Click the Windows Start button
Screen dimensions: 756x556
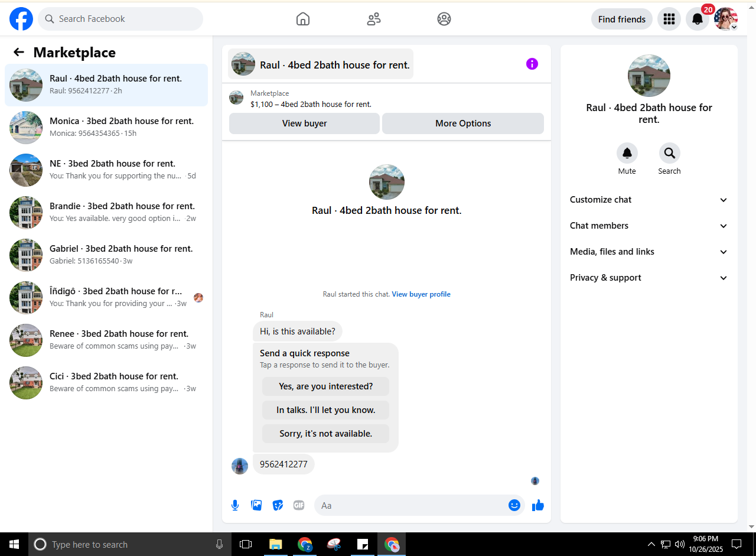14,544
